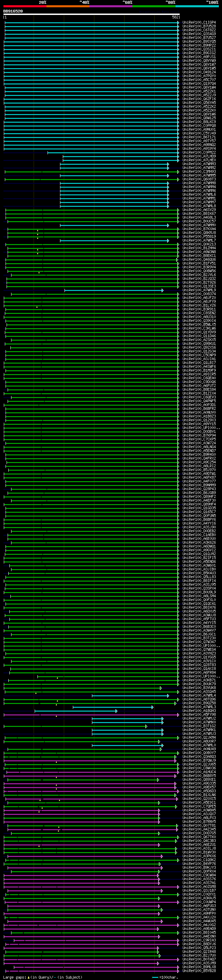Select the UniRef100_B7KXA4 label
Screen dimensions: 222x980
199,229
